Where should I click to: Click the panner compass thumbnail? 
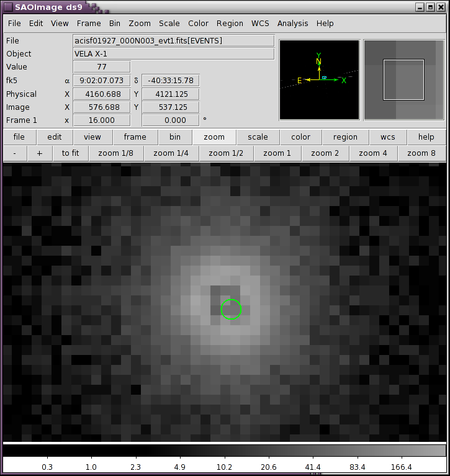pos(319,80)
